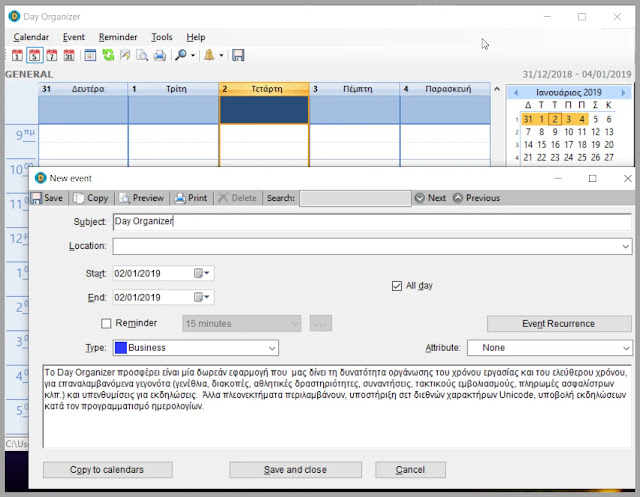The height and width of the screenshot is (497, 640).
Task: Select date 15 in mini calendar
Action: [x=541, y=144]
